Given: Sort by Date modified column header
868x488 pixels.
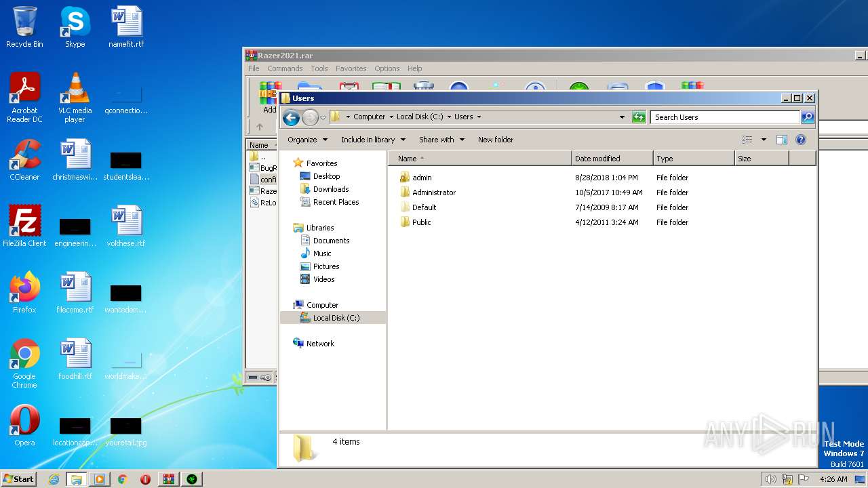Looking at the screenshot, I should [612, 159].
